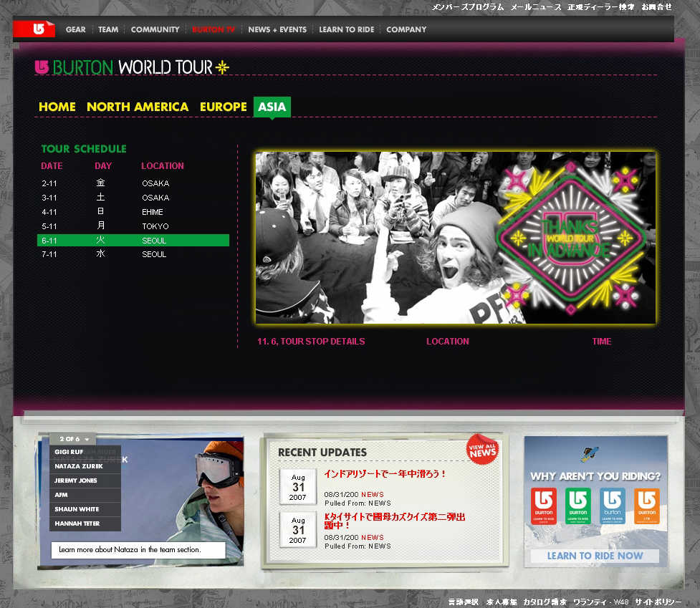700x608 pixels.
Task: Choose SHAUN WHITE in rider list
Action: coord(85,509)
